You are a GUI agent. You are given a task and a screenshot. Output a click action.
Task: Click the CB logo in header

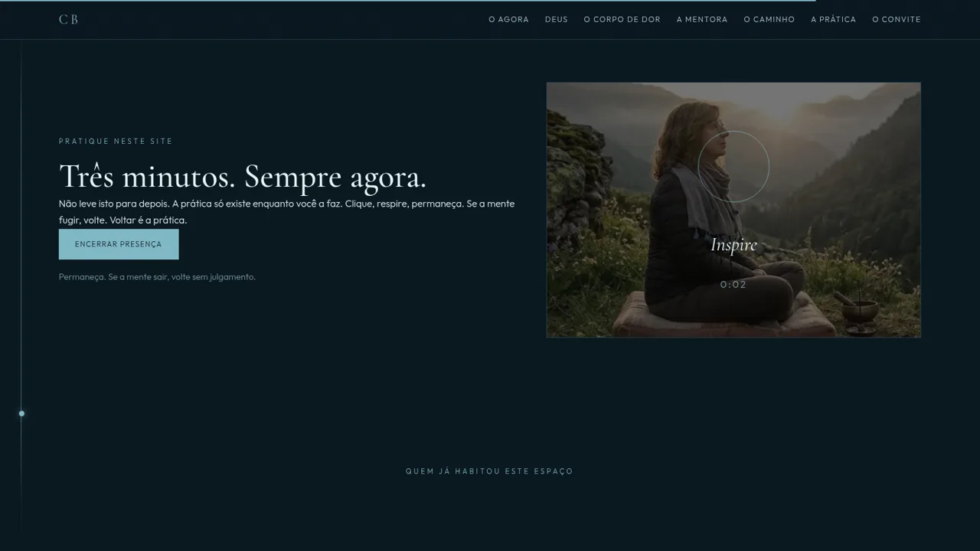pyautogui.click(x=68, y=19)
